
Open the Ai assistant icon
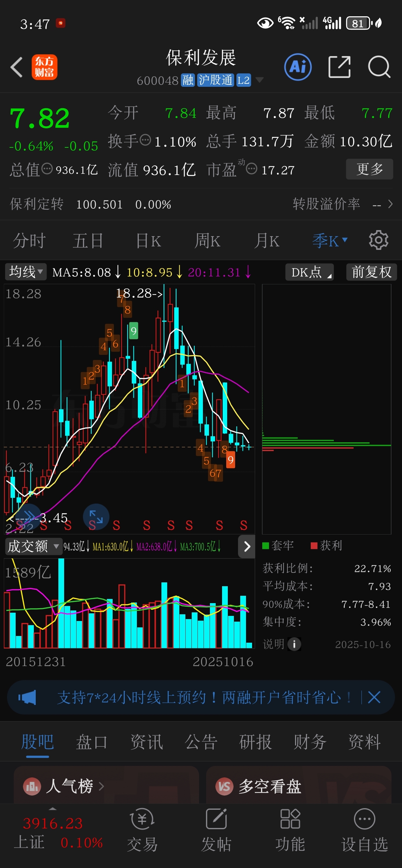[298, 67]
